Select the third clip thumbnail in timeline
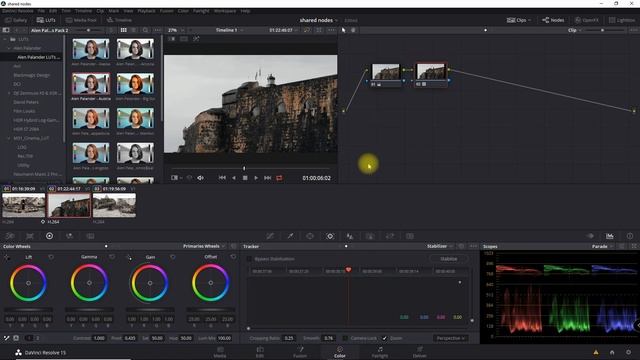 pos(114,205)
